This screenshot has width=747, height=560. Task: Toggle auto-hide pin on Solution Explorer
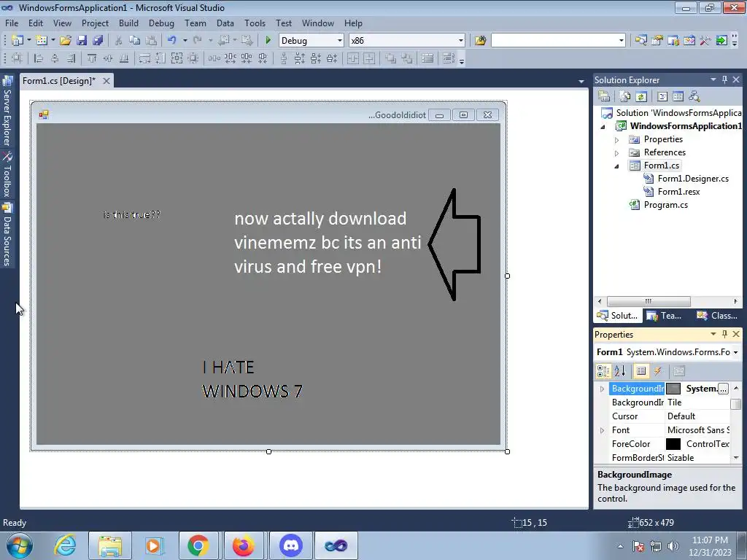[724, 79]
